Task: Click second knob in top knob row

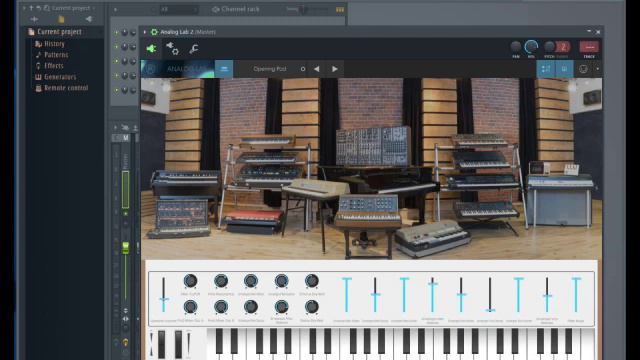Action: coord(221,281)
